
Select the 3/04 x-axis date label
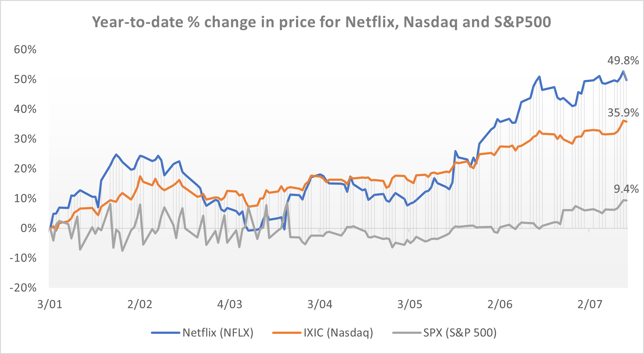pyautogui.click(x=320, y=304)
